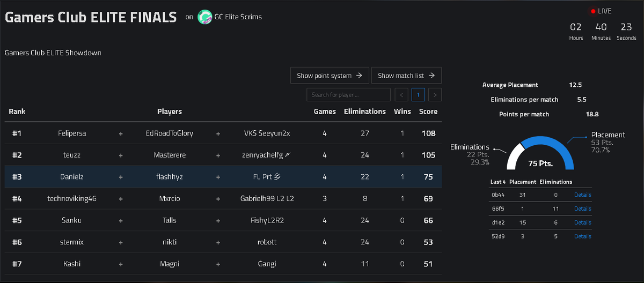Select player stermix in rank #6

[x=71, y=242]
